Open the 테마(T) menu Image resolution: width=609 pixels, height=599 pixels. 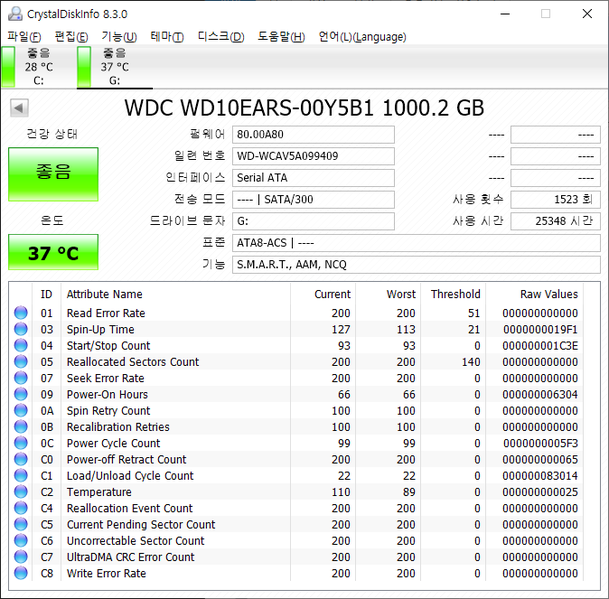pos(167,37)
